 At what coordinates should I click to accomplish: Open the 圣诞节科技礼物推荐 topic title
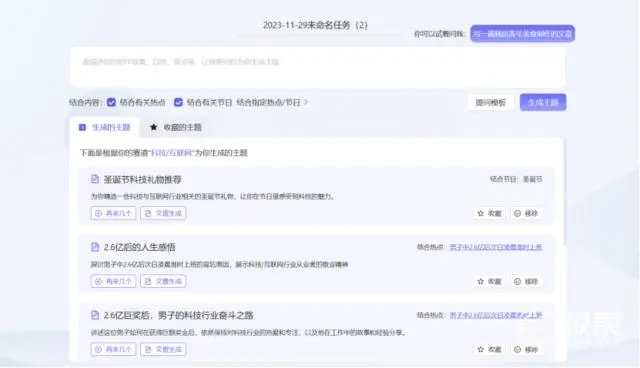[x=142, y=180]
